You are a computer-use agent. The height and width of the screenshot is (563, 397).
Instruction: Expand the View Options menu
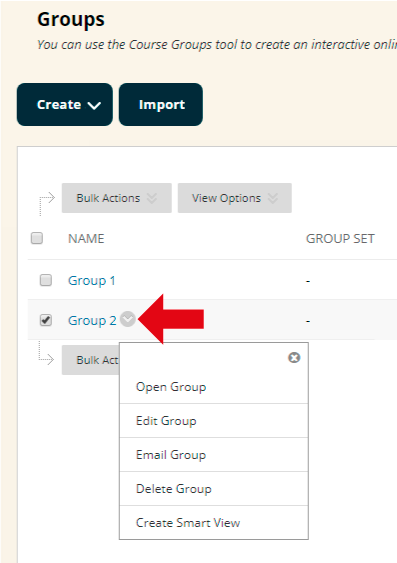(235, 198)
